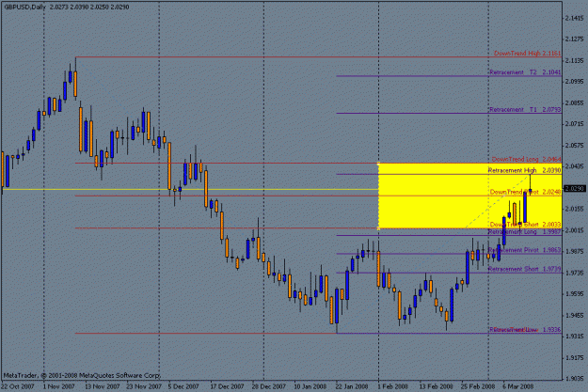588x392 pixels.
Task: Click the price scale value 2.1415
Action: [575, 18]
